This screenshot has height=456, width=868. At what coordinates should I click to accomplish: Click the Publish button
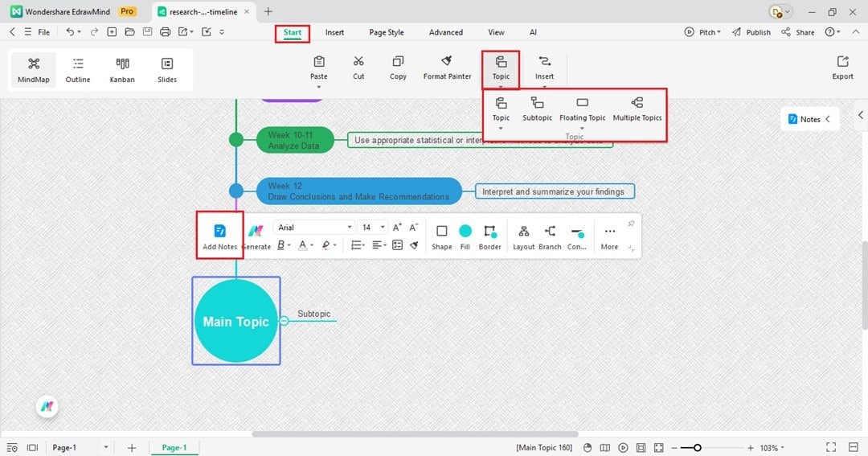751,32
